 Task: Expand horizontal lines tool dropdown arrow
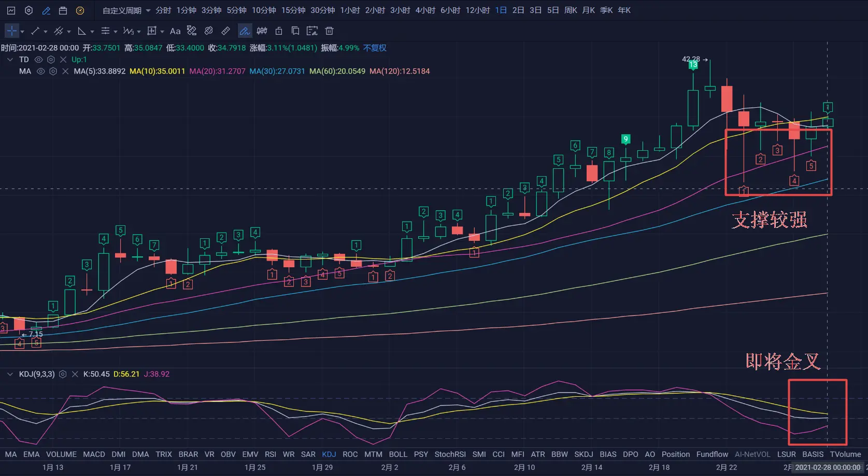coord(116,32)
